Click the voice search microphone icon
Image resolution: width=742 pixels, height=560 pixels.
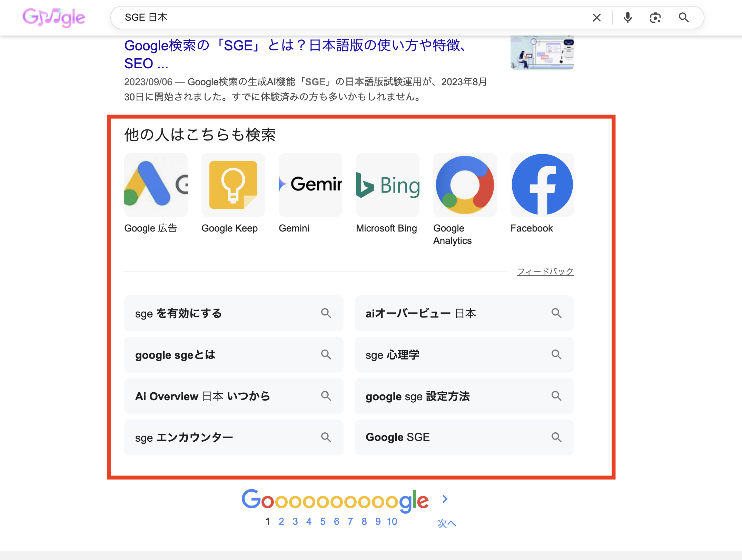coord(627,18)
